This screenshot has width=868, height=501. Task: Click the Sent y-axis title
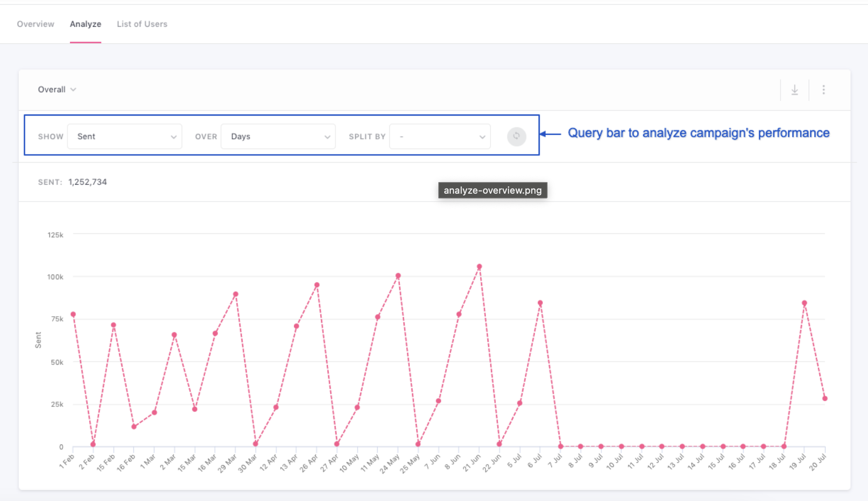tap(38, 340)
